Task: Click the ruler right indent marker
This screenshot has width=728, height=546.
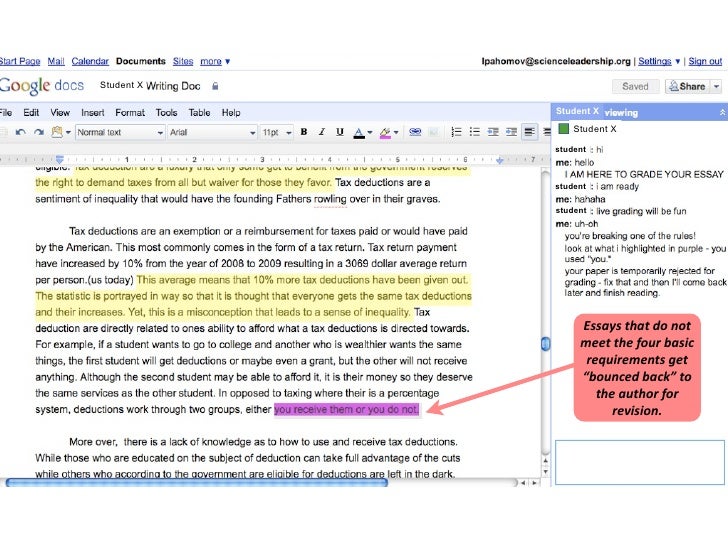Action: click(x=500, y=160)
